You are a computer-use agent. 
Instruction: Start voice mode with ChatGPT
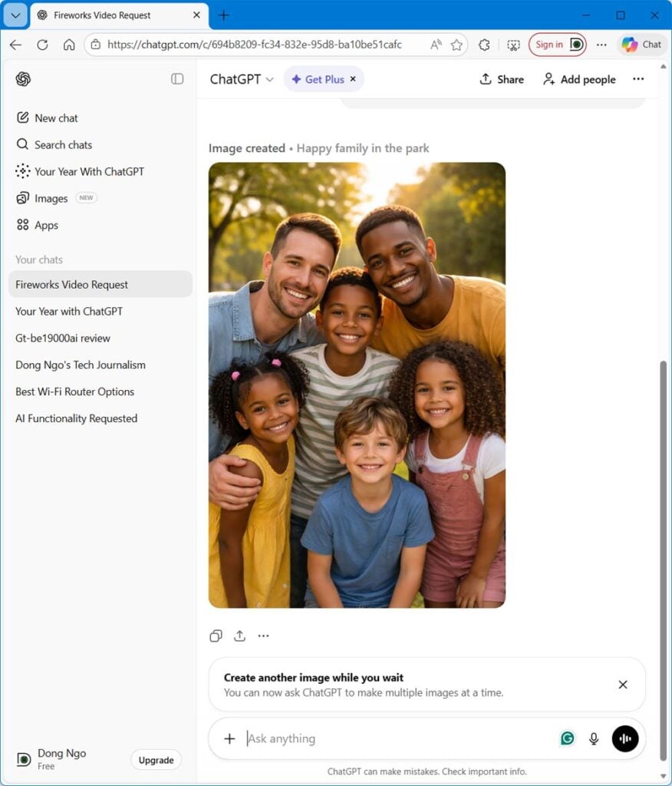point(625,738)
